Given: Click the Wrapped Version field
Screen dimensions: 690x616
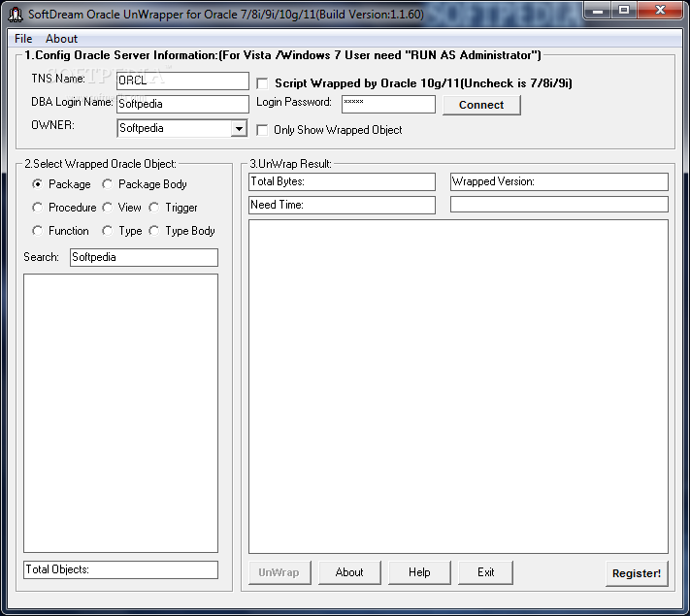Looking at the screenshot, I should 559,181.
